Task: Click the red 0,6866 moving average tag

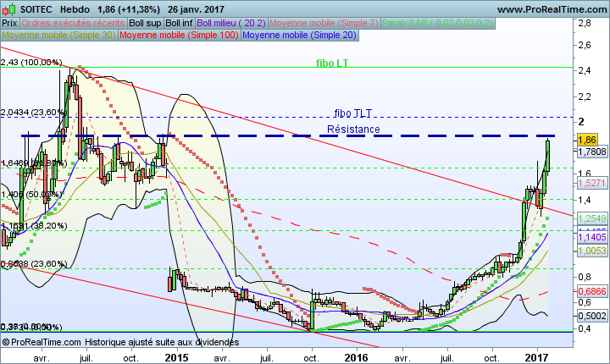Action: coord(592,291)
